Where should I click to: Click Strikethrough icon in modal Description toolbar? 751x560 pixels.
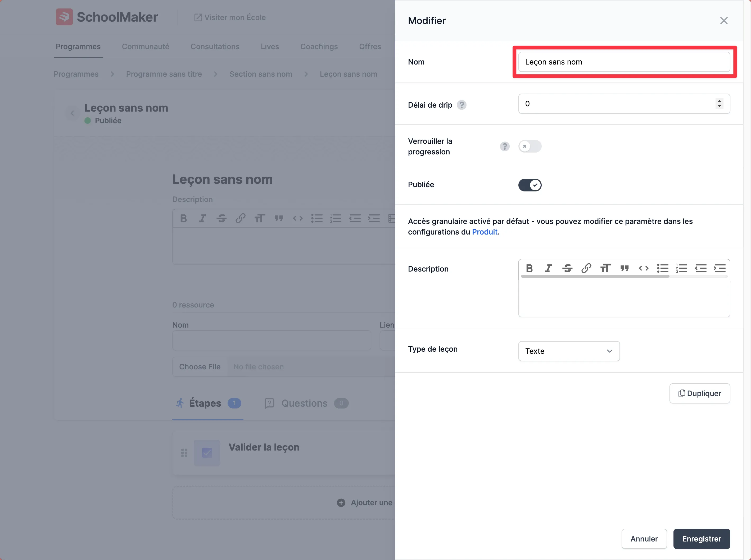coord(567,268)
